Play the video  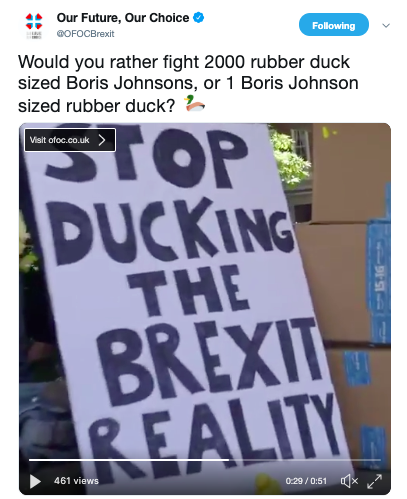coord(35,481)
